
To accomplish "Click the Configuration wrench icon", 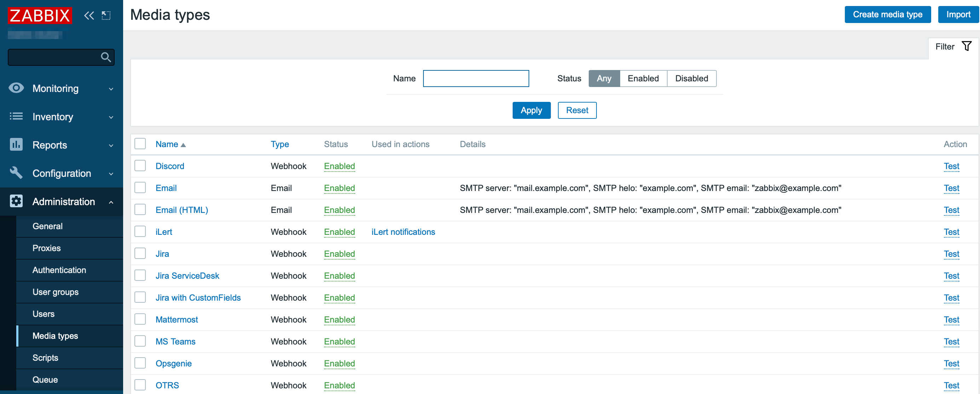I will [16, 173].
